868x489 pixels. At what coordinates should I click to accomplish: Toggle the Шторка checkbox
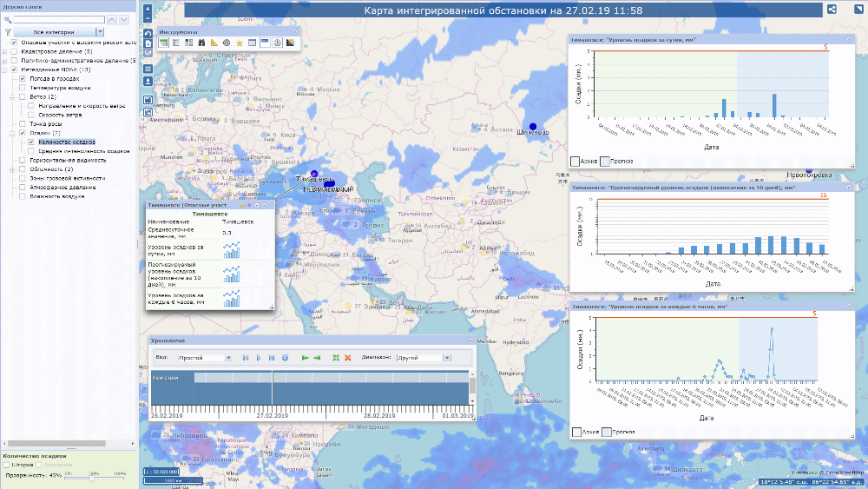click(x=7, y=466)
